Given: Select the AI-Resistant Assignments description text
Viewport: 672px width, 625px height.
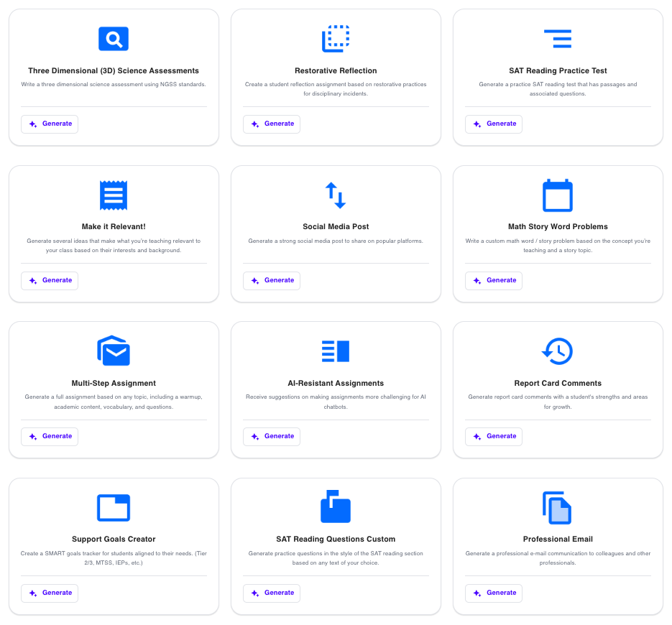Looking at the screenshot, I should [336, 402].
